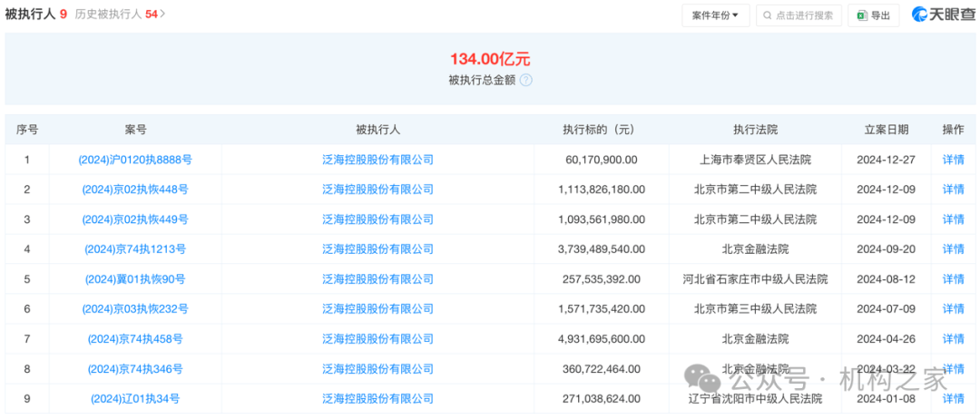View 详情 for the 2024-04-26 case
This screenshot has height=419, width=980.
tap(953, 339)
